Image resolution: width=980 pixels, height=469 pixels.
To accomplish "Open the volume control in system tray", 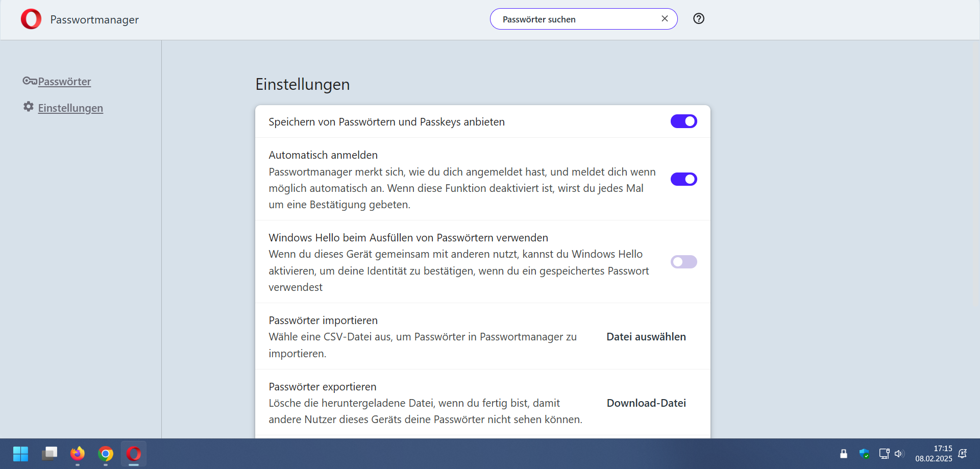I will 899,454.
